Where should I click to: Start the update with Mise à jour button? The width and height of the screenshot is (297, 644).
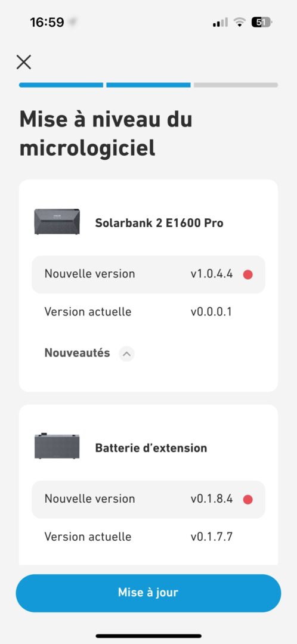tap(148, 593)
